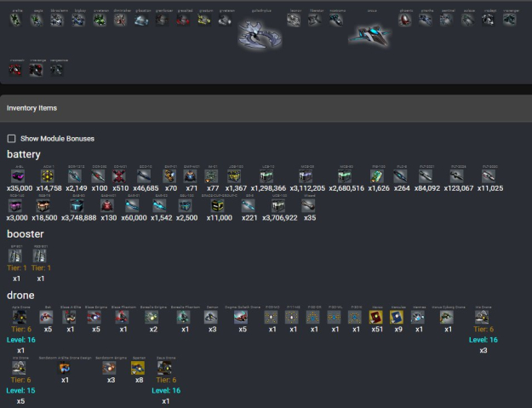The width and height of the screenshot is (532, 408).
Task: Click the battery item showing x3,706,922
Action: click(x=279, y=205)
